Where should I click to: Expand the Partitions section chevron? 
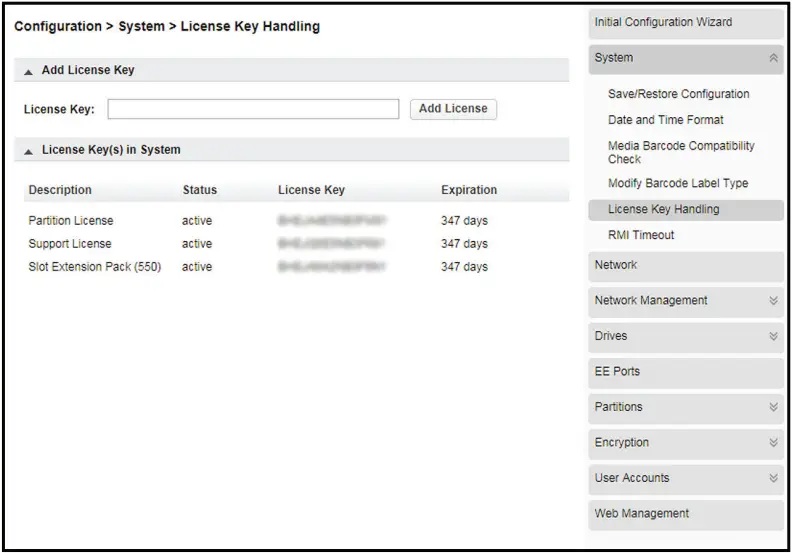[773, 408]
